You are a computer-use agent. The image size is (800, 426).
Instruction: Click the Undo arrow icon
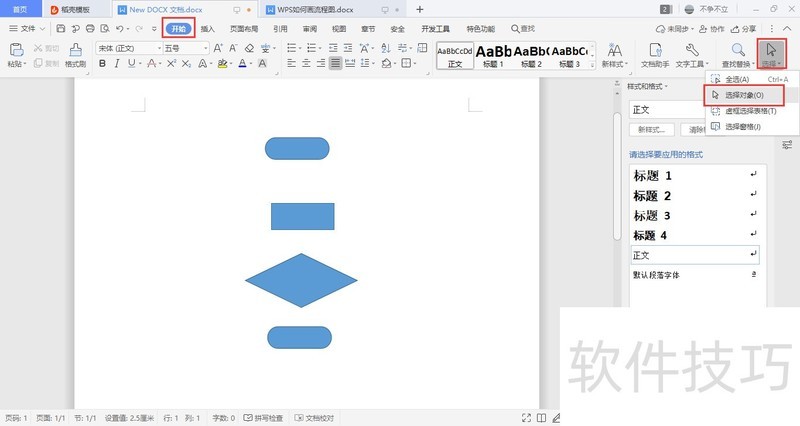point(119,29)
